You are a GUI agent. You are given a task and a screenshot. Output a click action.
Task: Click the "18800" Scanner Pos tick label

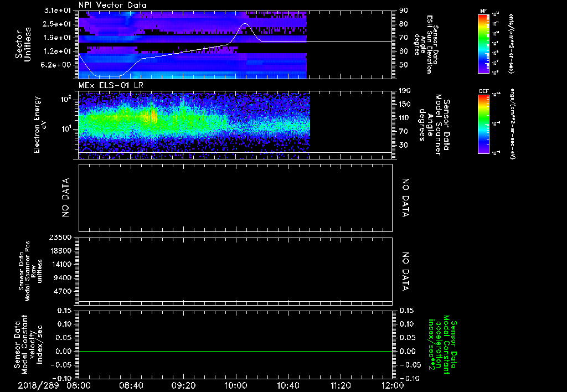pos(60,251)
